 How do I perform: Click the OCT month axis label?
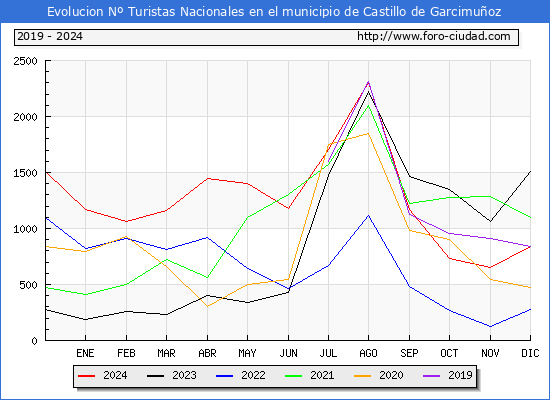coord(449,353)
